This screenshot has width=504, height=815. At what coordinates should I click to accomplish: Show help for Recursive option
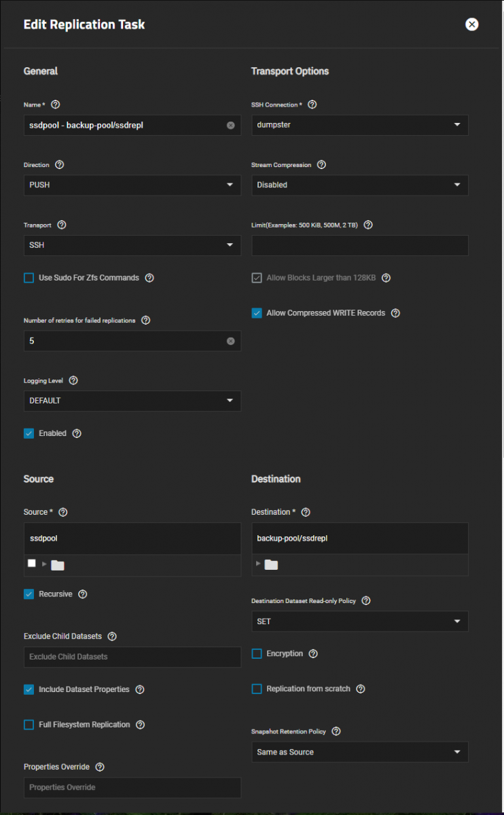83,594
